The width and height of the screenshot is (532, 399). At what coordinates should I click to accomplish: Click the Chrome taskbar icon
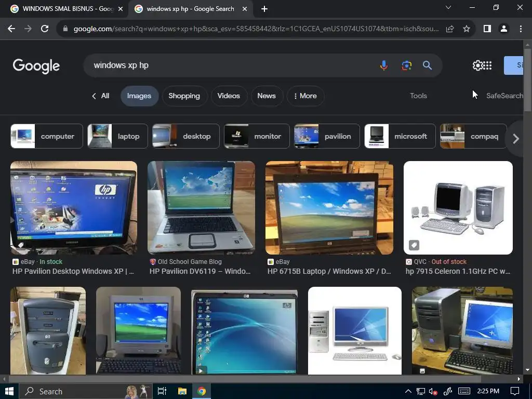(202, 391)
